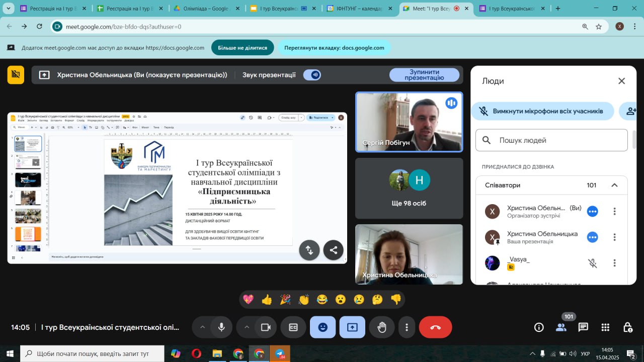Click add people icon button

click(631, 111)
